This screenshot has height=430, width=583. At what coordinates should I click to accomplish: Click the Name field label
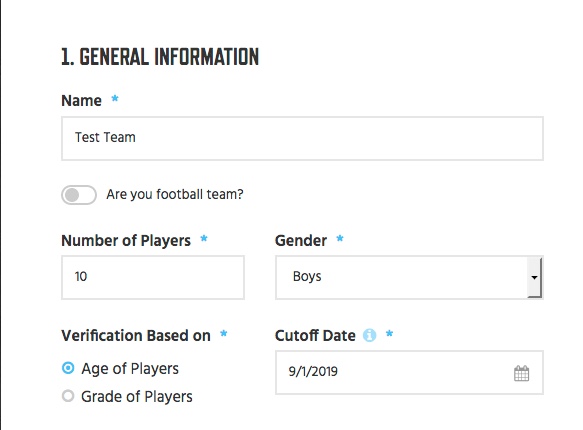81,100
